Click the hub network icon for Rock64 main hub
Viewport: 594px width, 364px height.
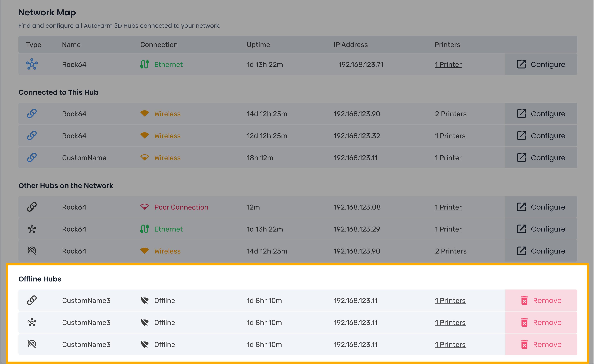pyautogui.click(x=32, y=64)
